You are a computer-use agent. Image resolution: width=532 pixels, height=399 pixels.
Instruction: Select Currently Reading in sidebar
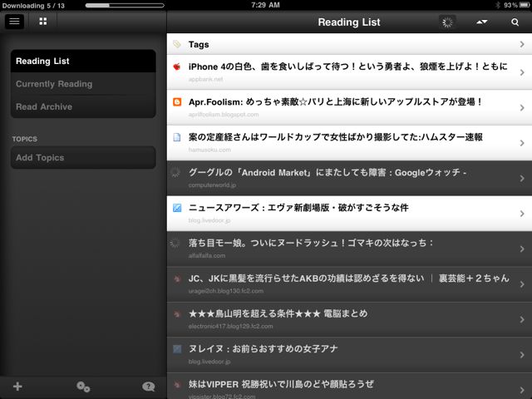83,84
